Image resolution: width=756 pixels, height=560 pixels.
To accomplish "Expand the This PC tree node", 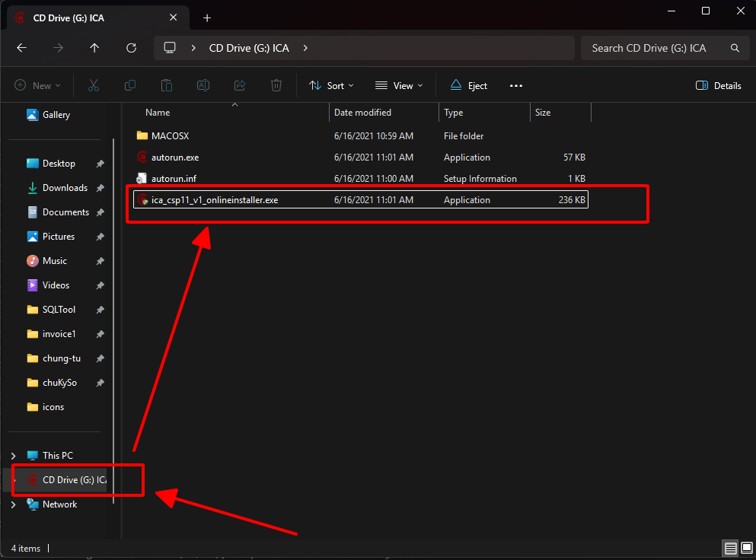I will (x=14, y=456).
